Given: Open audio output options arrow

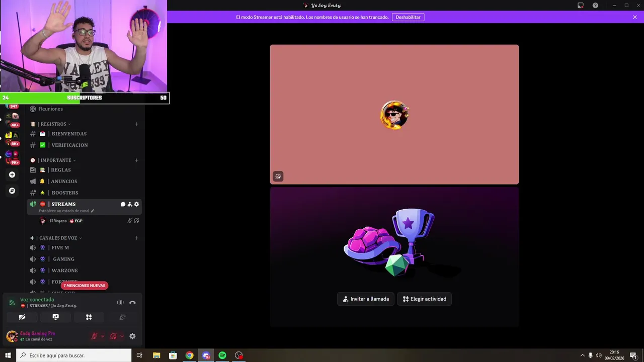Looking at the screenshot, I should pos(122,336).
